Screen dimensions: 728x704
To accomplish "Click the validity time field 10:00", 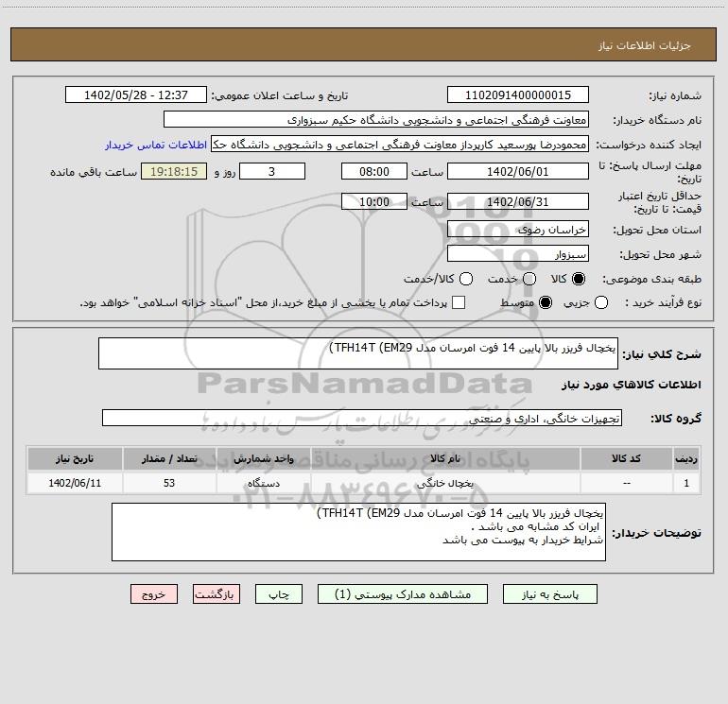I will pyautogui.click(x=374, y=201).
